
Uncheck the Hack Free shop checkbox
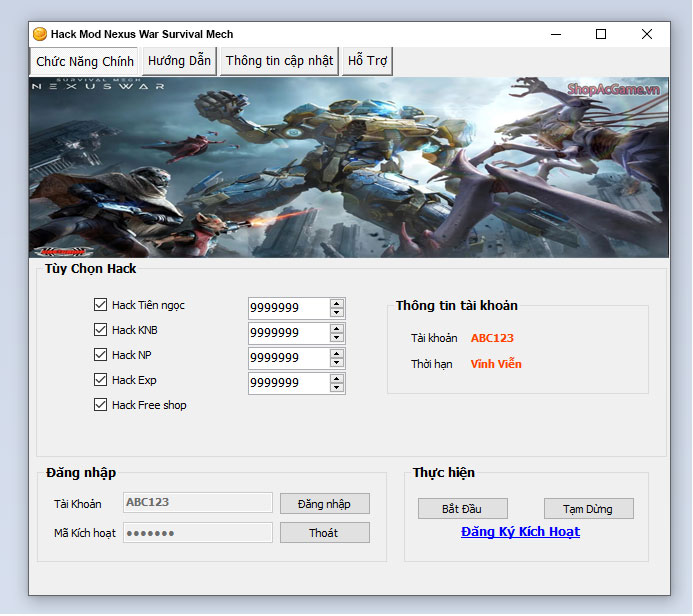(x=100, y=405)
